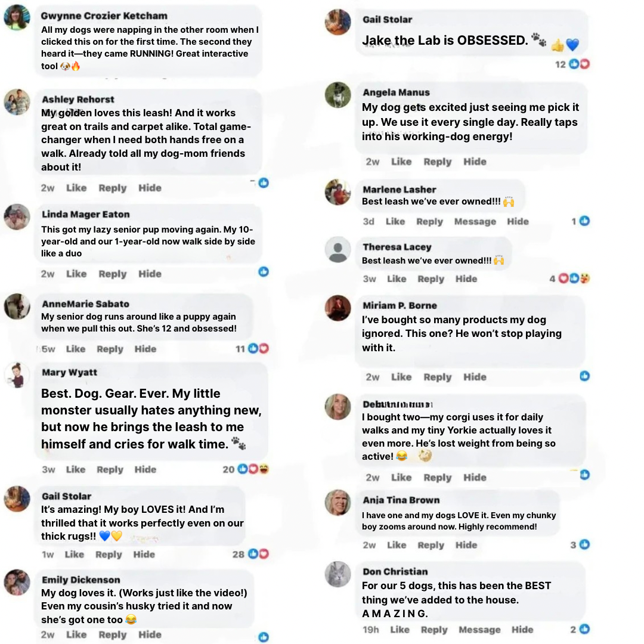Like Angela Manus's comment

[401, 162]
